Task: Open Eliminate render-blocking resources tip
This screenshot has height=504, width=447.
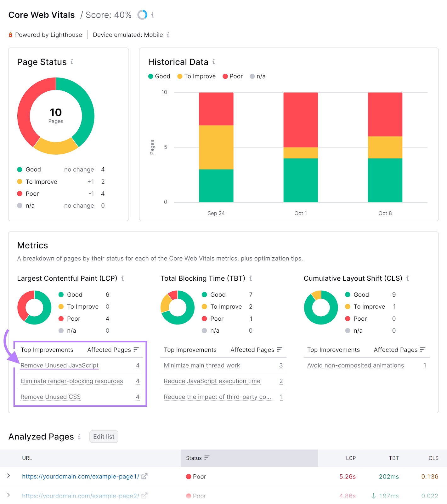Action: [72, 381]
